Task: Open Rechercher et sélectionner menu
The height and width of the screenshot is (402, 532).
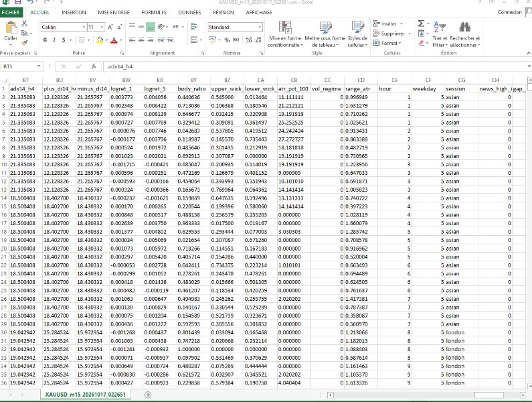Action: [x=465, y=34]
